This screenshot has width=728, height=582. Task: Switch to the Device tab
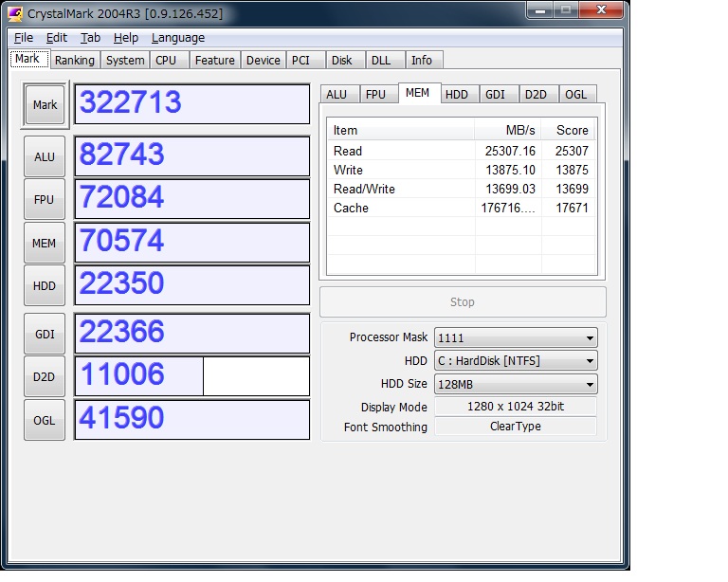coord(264,61)
